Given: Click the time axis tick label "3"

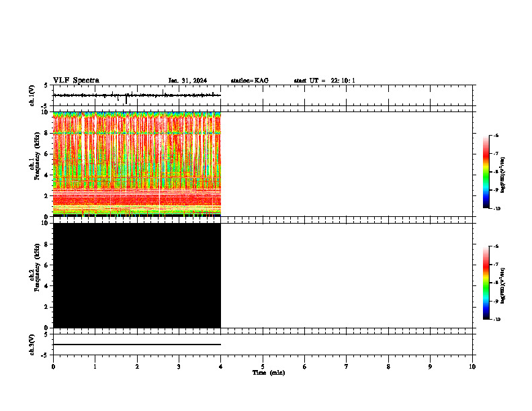Looking at the screenshot, I should [x=179, y=367].
